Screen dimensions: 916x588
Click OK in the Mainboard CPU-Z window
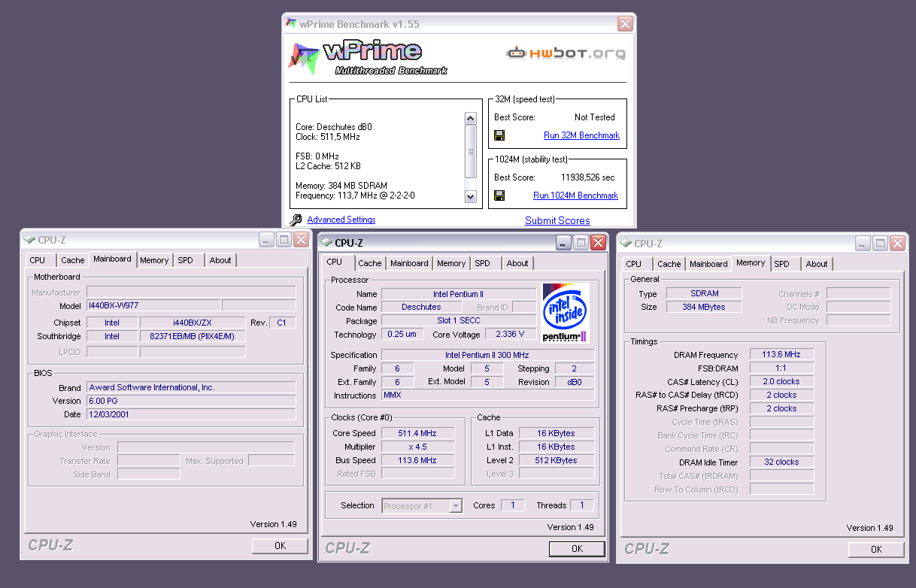pyautogui.click(x=280, y=546)
